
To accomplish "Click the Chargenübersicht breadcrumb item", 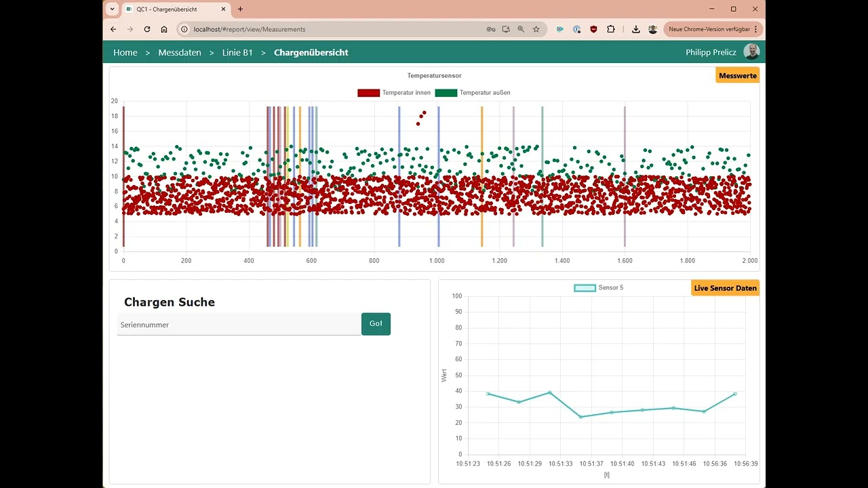I will (311, 52).
